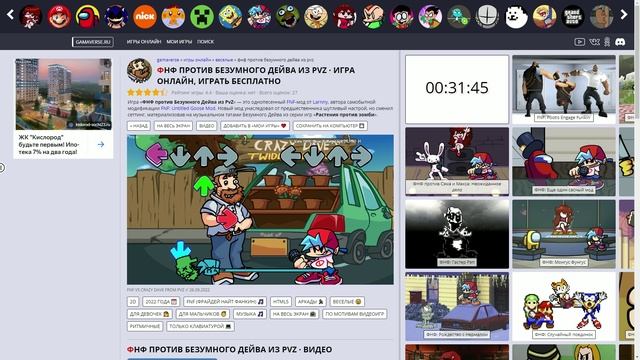
Task: Rate the game using the star rating
Action: (x=147, y=92)
